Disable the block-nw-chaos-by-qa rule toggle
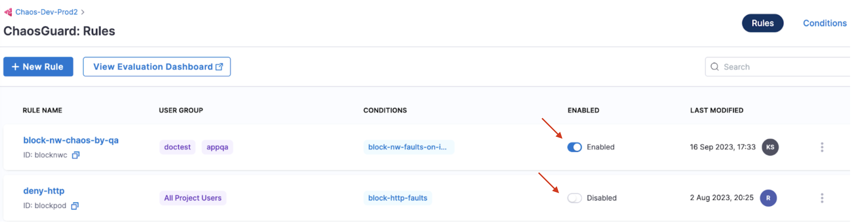Screen dimensions: 868x222 pyautogui.click(x=574, y=147)
